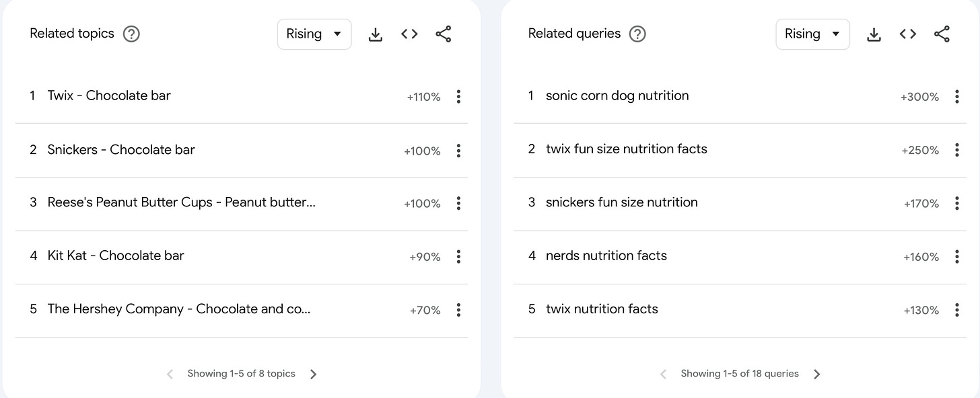Open more options for sonic corn dog nutrition
This screenshot has width=980, height=398.
pyautogui.click(x=956, y=97)
